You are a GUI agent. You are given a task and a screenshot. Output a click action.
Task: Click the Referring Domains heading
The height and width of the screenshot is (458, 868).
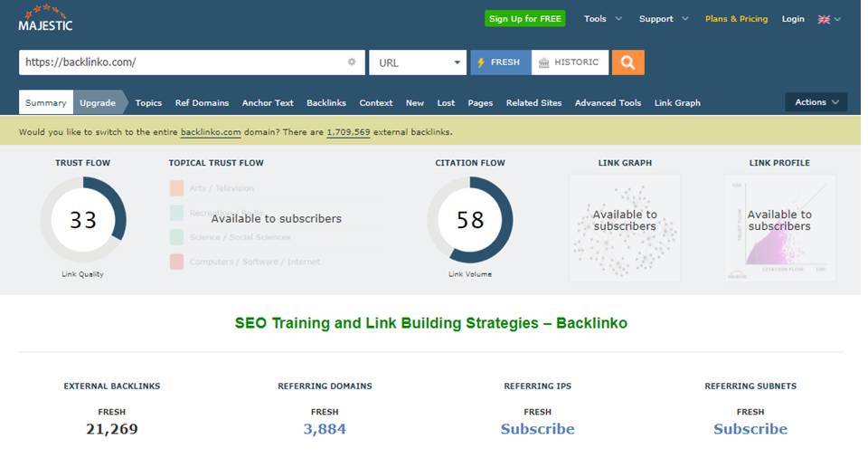[x=325, y=386]
